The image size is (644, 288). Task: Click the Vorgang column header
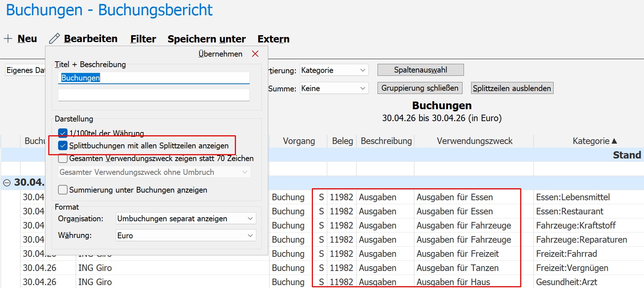pos(299,141)
